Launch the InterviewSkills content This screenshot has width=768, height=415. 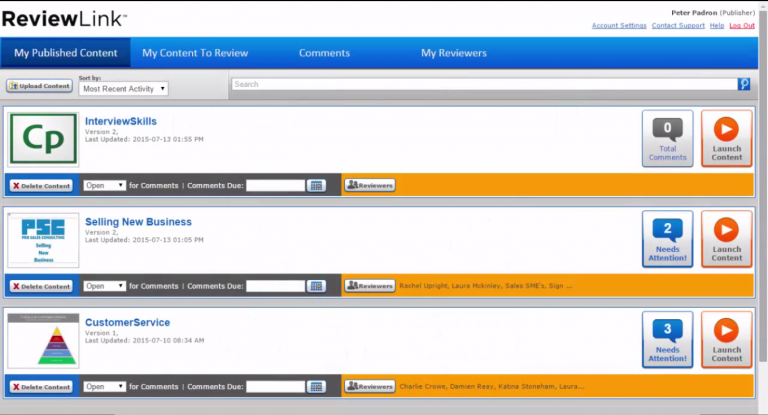coord(726,139)
